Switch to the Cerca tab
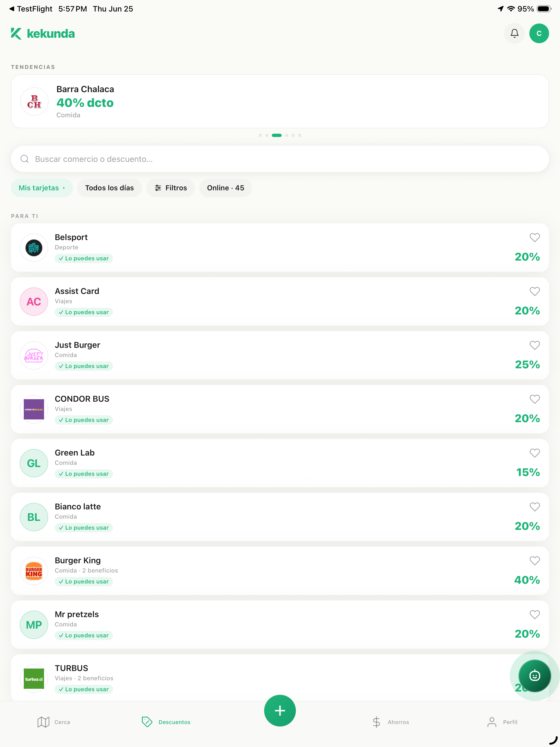This screenshot has height=747, width=560. click(54, 722)
